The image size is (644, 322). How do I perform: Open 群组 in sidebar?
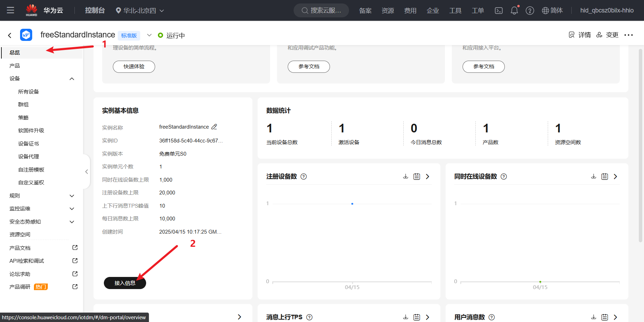point(23,104)
